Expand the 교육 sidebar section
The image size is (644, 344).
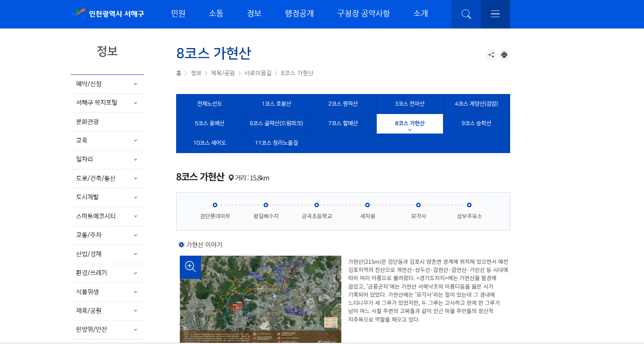tap(107, 141)
